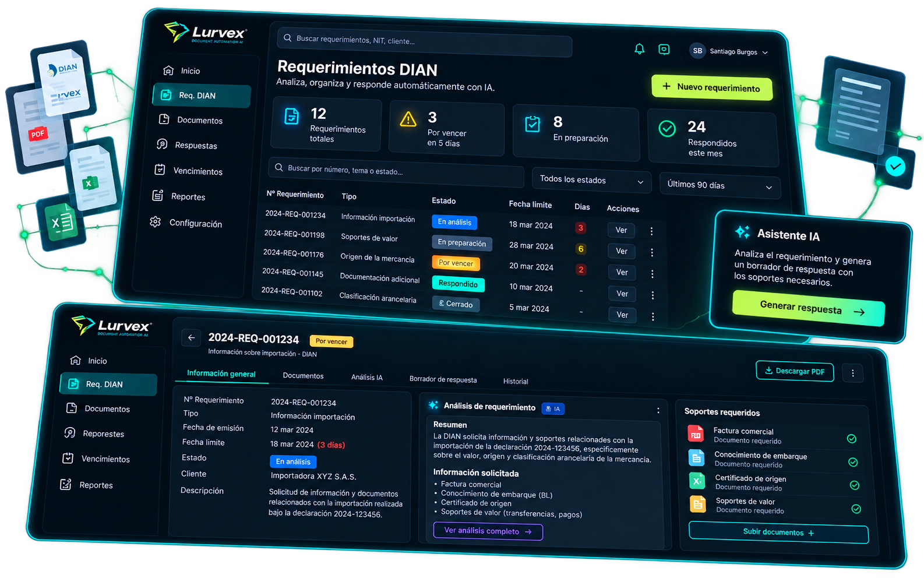The image size is (924, 578).
Task: Open the kebab menu next to Descargar PDF
Action: [x=852, y=373]
